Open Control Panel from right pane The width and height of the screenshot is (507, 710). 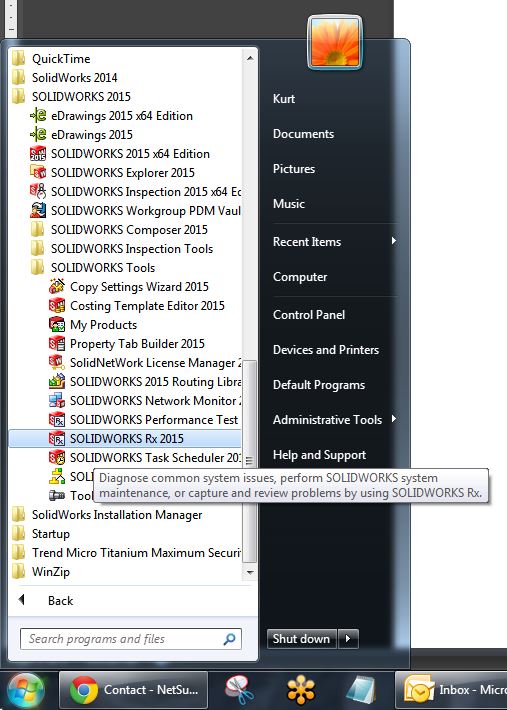309,315
